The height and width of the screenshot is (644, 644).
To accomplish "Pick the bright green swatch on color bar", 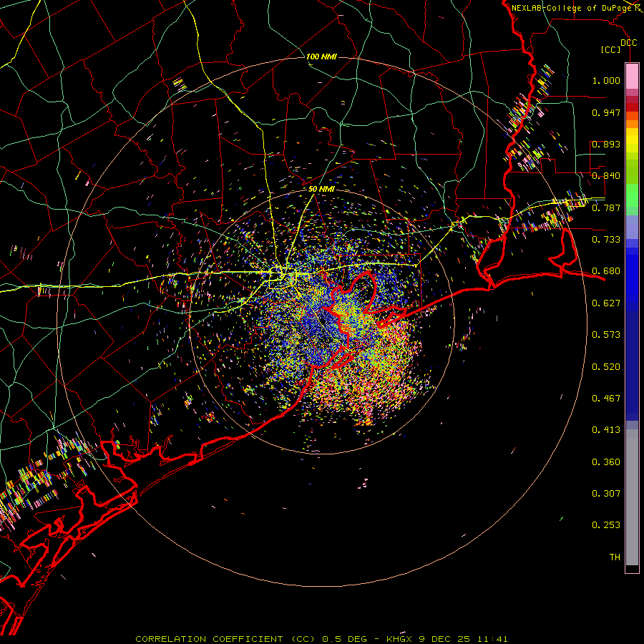I will tap(632, 195).
